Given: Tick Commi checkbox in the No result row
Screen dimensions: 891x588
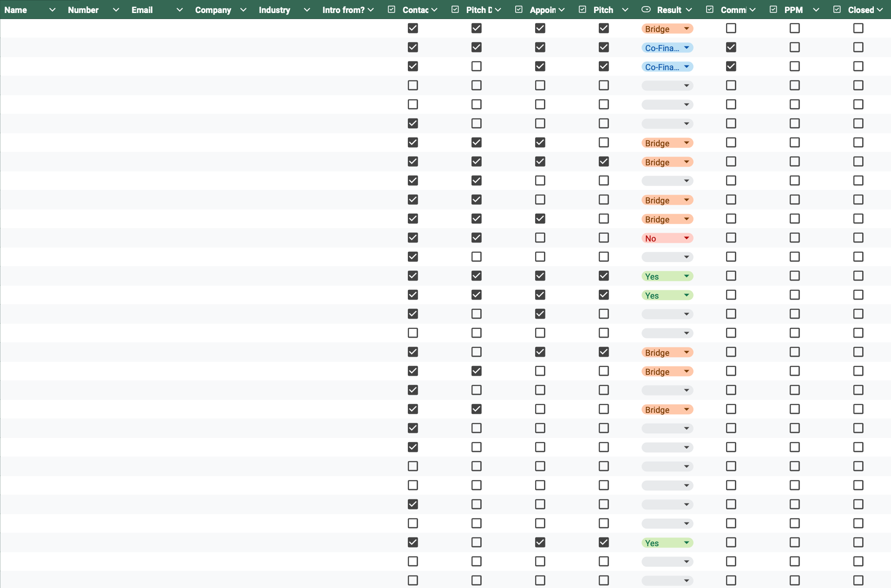Looking at the screenshot, I should pos(731,238).
